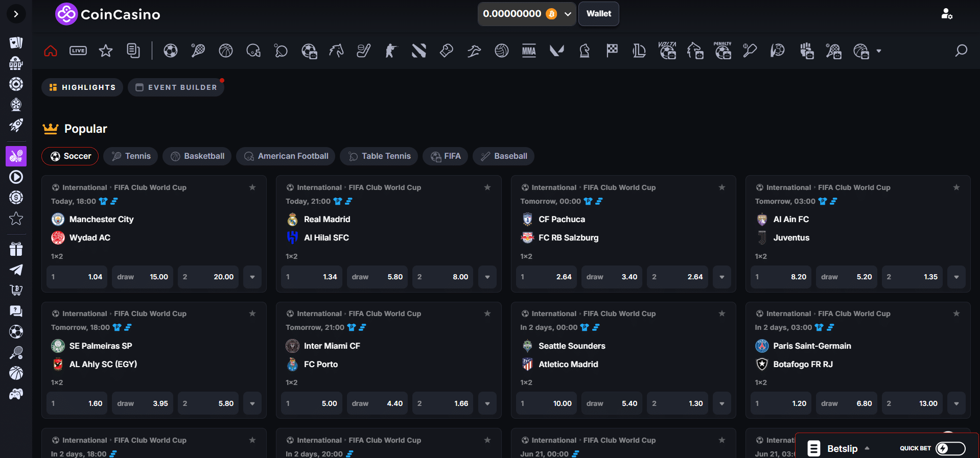980x458 pixels.
Task: Expand more sports dropdown arrow
Action: point(879,51)
